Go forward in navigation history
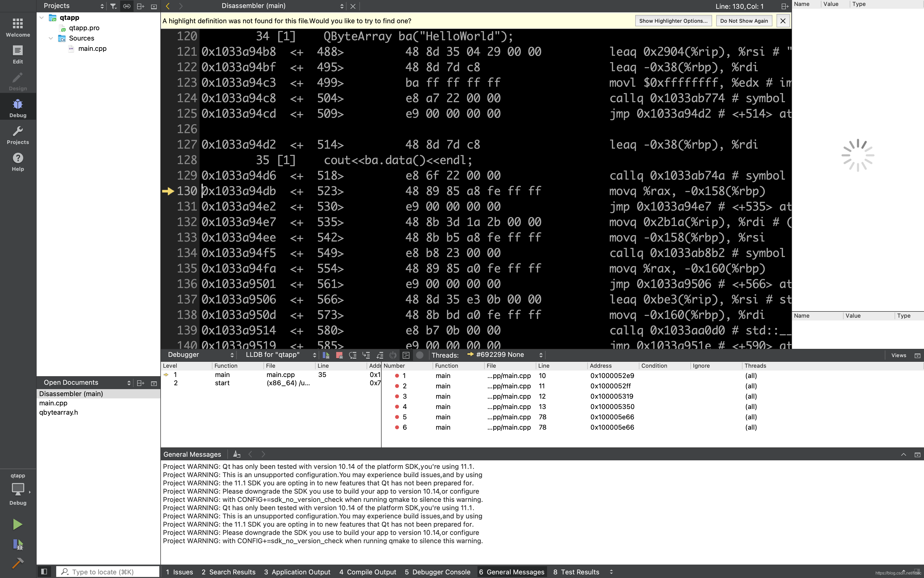This screenshot has height=578, width=924. click(181, 6)
